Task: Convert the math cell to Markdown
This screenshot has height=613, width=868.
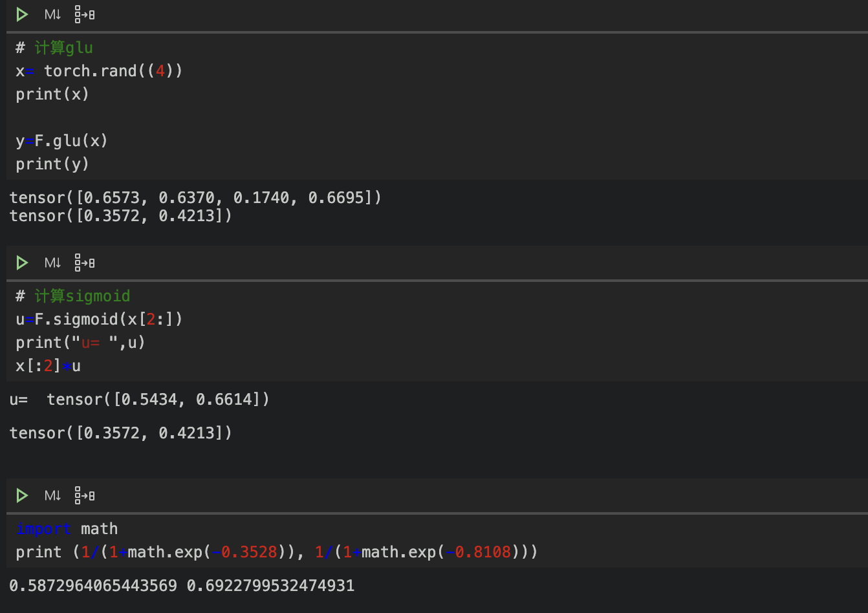Action: point(52,495)
